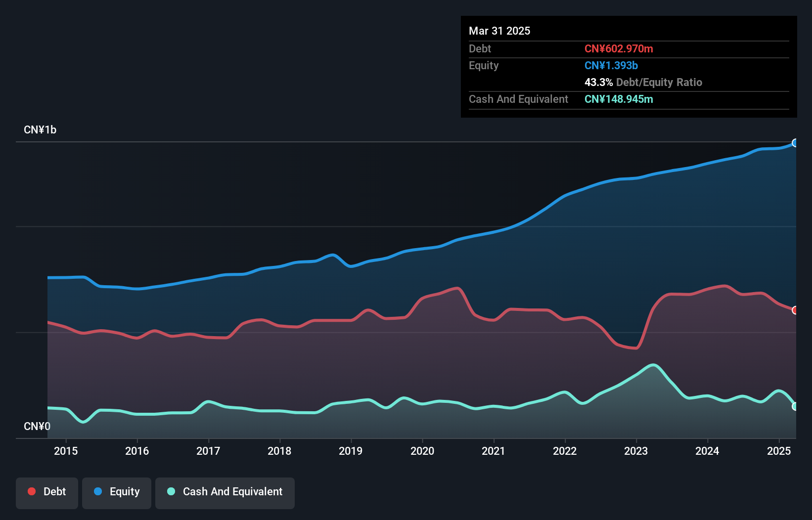The width and height of the screenshot is (812, 520).
Task: Select the Debt endpoint marker on chart
Action: 795,310
